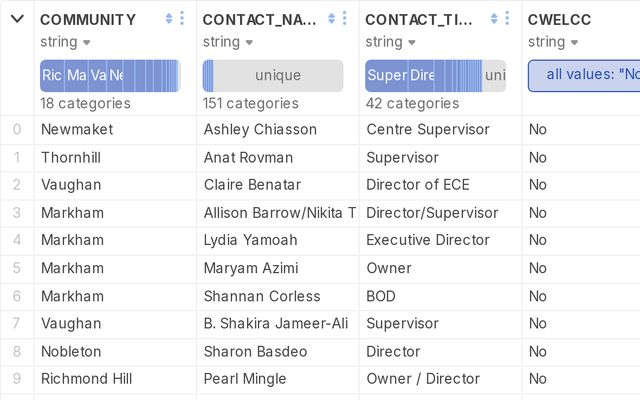Click the COMMUNITY category distribution bar
The height and width of the screenshot is (400, 640).
(110, 76)
